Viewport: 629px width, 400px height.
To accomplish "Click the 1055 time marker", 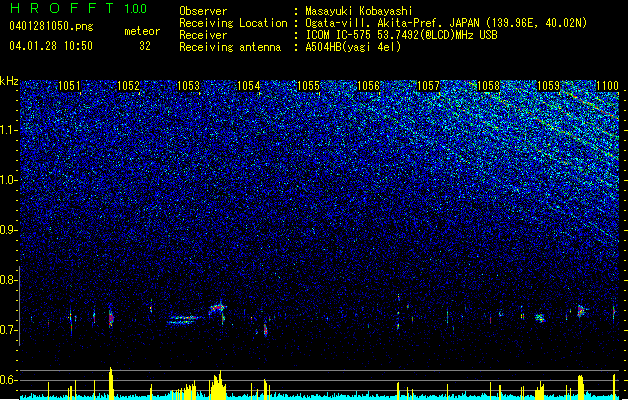I will [x=308, y=86].
